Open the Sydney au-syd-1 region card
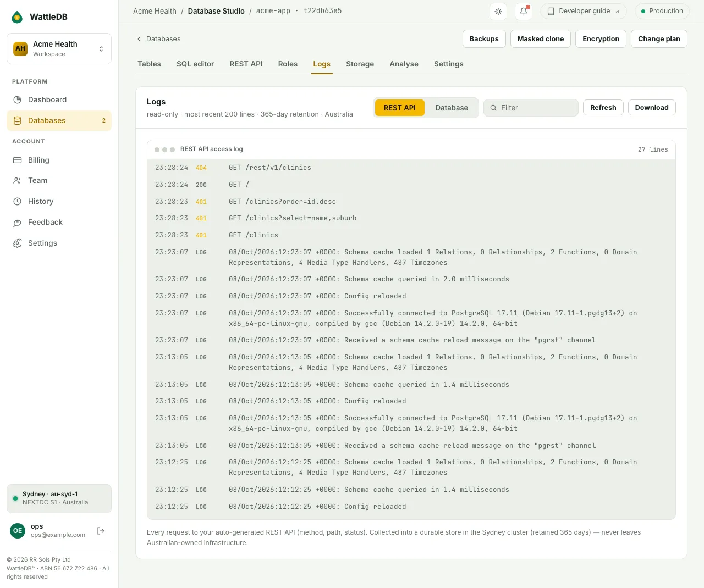 tap(59, 498)
